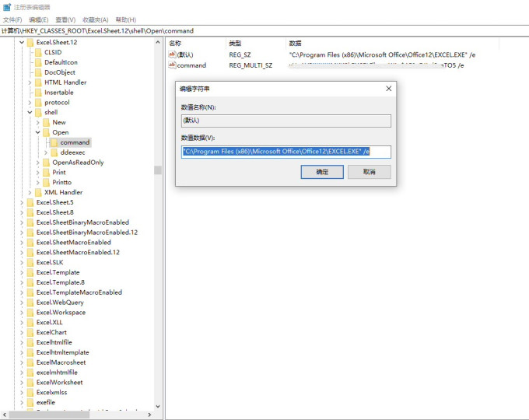Select the ExcelWorksheet key
Screen dimensions: 529x420
(x=60, y=383)
